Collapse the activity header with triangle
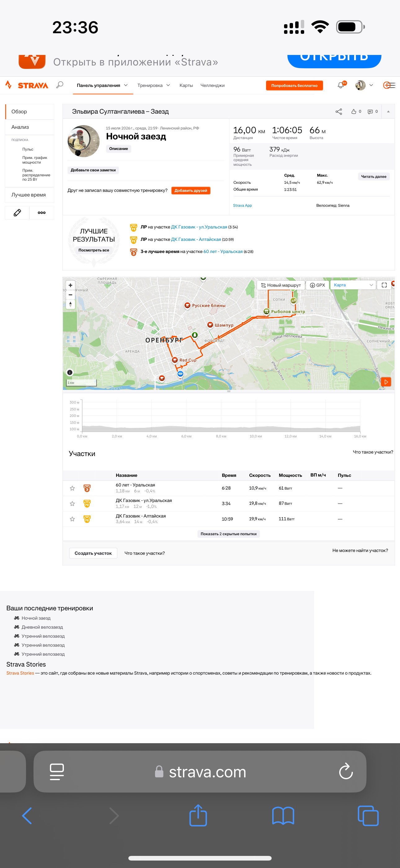The width and height of the screenshot is (400, 868). click(x=388, y=111)
